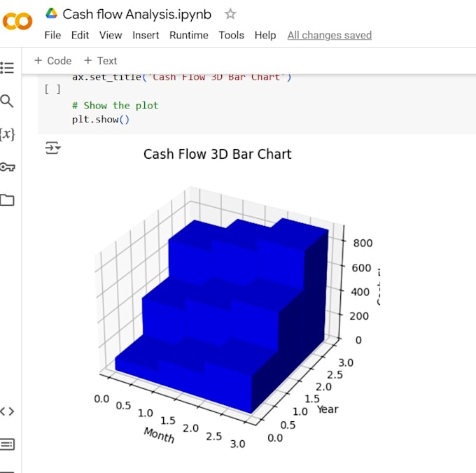The image size is (476, 473).
Task: Open the files folder panel
Action: pos(7,200)
